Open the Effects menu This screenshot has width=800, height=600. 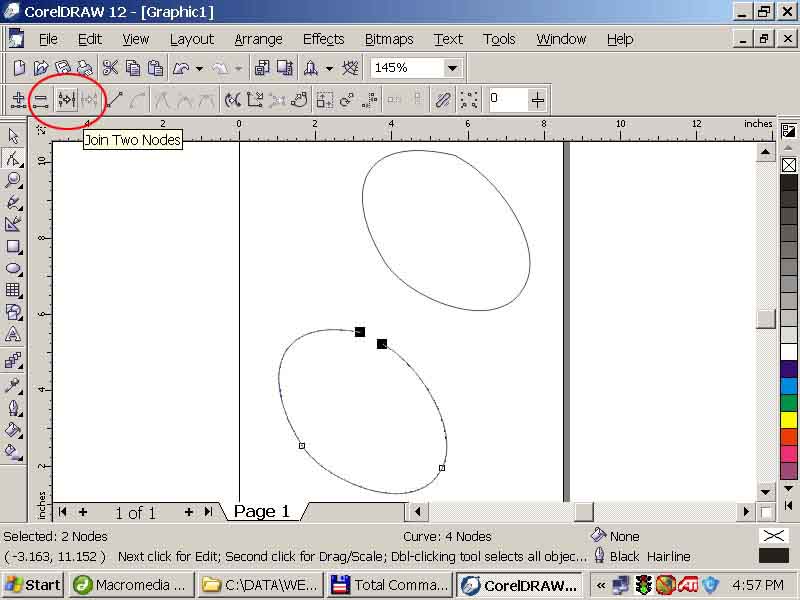[323, 39]
